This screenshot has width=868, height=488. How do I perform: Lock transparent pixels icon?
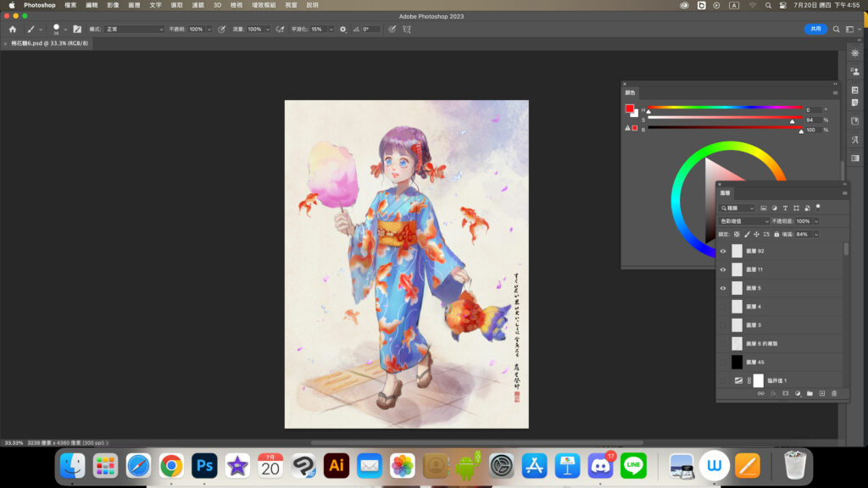pyautogui.click(x=737, y=234)
